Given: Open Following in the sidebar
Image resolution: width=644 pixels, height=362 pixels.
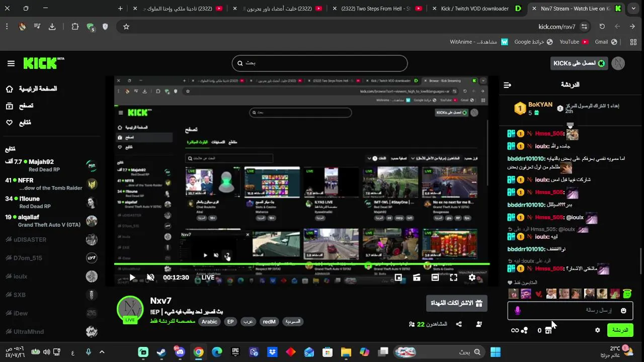Looking at the screenshot, I should click(18, 123).
